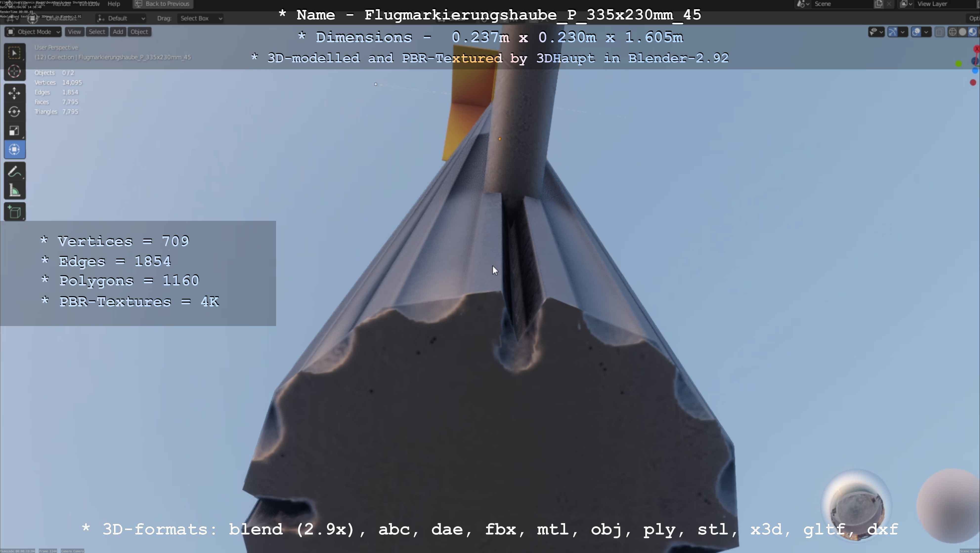This screenshot has height=553, width=980.
Task: Switch viewport shading to Wireframe
Action: [x=953, y=32]
